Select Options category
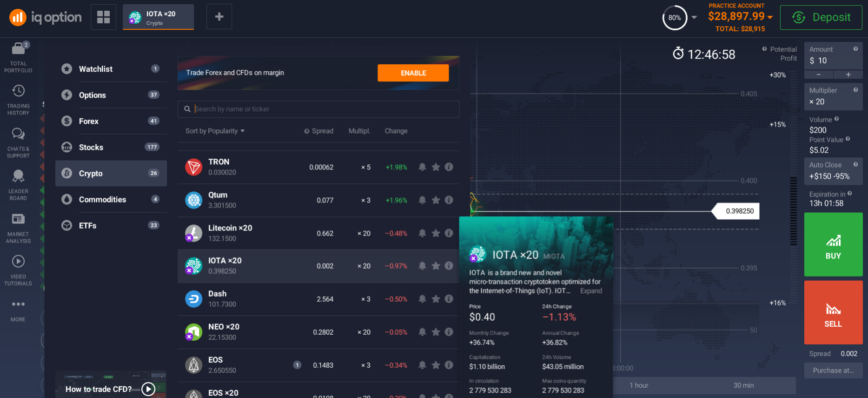Viewport: 868px width, 398px height. (111, 95)
